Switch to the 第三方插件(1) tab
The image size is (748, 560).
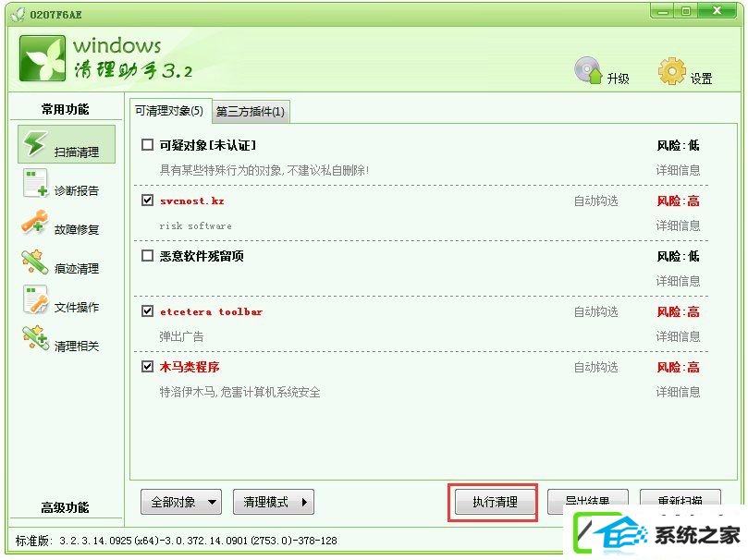(251, 112)
